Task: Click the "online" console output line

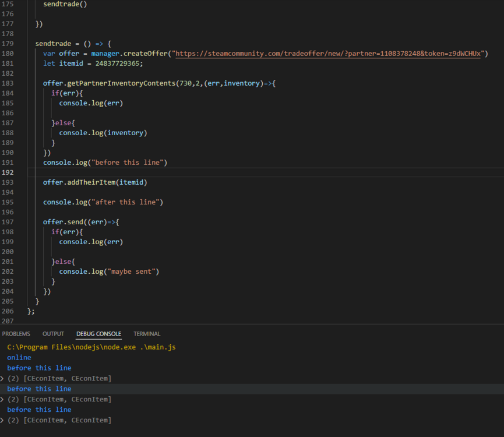Action: (19, 358)
